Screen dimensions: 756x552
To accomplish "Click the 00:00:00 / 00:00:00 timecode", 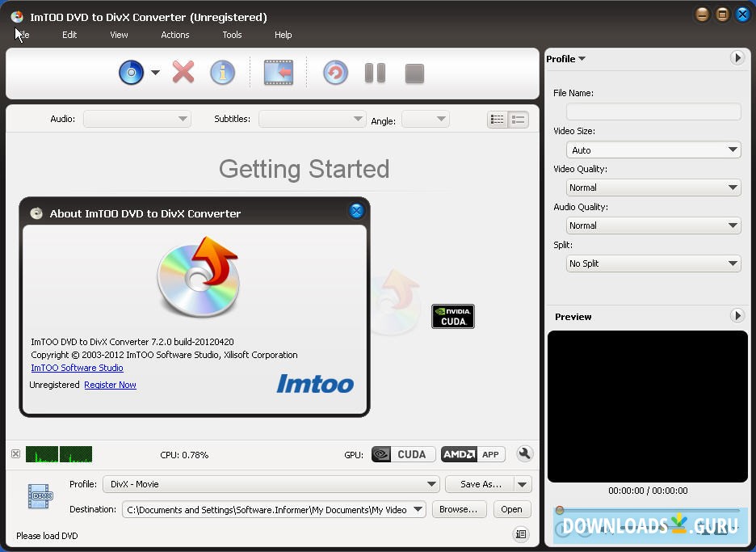I will click(648, 491).
